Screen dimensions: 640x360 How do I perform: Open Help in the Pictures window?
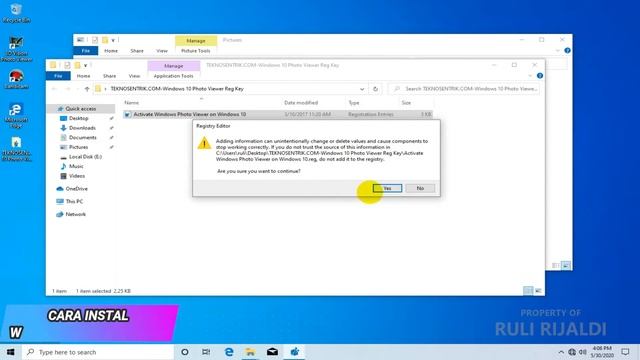pyautogui.click(x=567, y=51)
